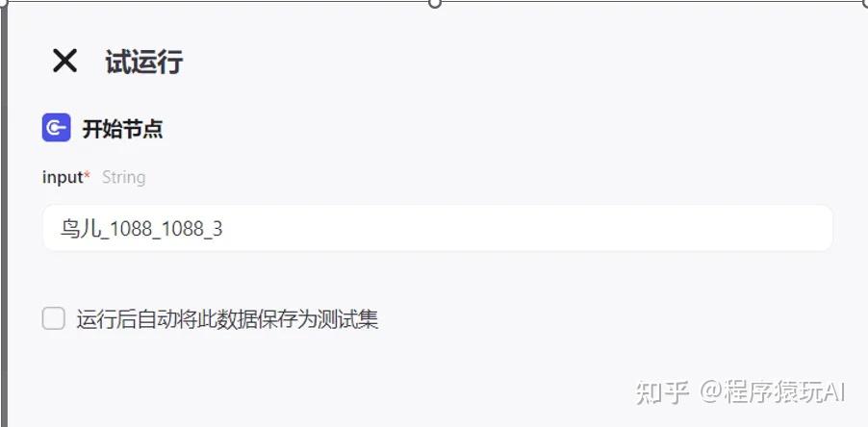Place cursor on 鸟儿 text in the input value
Viewport: 868px width, 427px height.
coord(80,228)
